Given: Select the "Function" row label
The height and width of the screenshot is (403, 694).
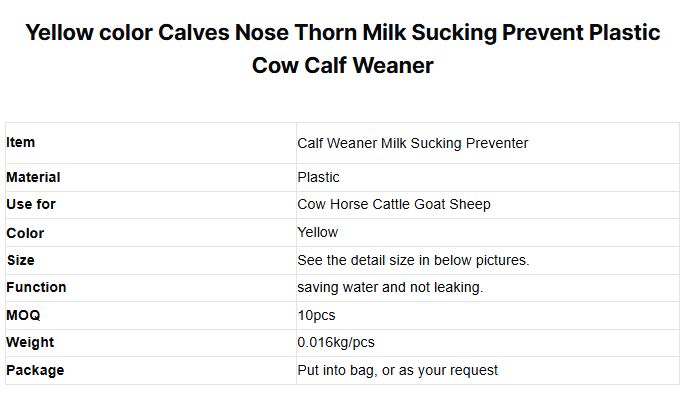Looking at the screenshot, I should tap(36, 287).
